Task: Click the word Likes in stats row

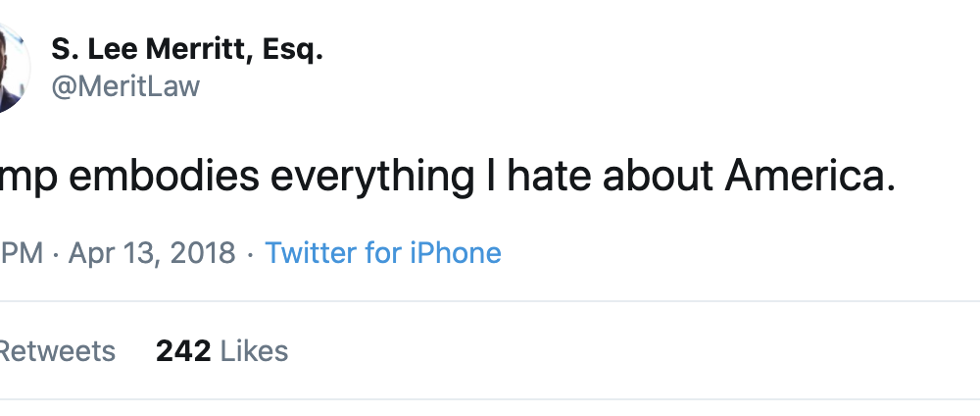Action: tap(254, 350)
